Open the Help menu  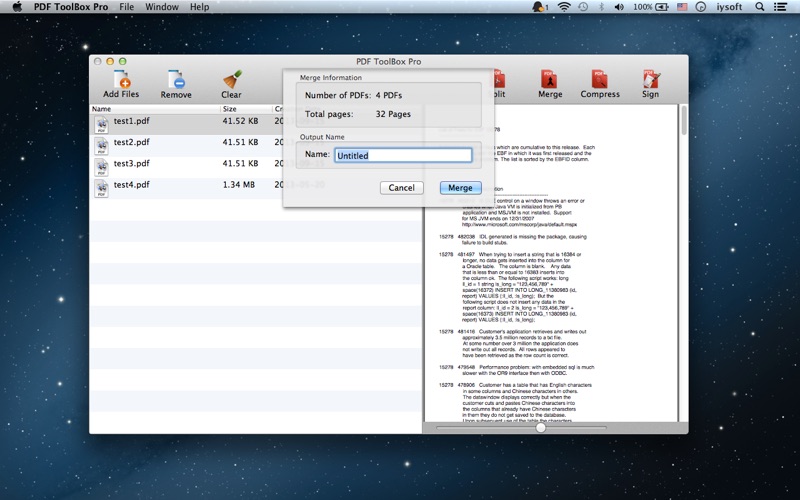(x=199, y=7)
